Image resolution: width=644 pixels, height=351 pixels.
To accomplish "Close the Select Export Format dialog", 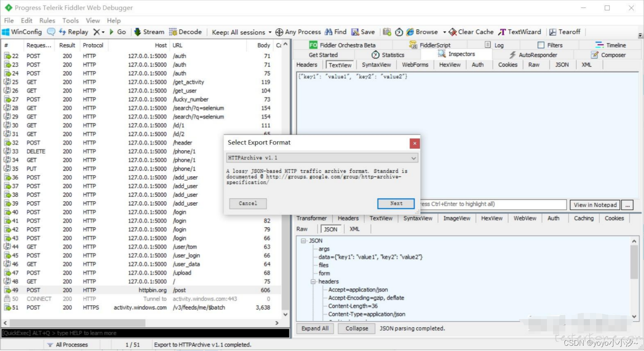I will tap(415, 143).
